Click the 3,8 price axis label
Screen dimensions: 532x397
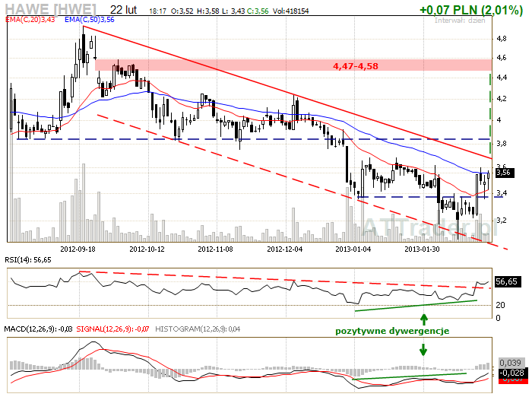coord(501,144)
